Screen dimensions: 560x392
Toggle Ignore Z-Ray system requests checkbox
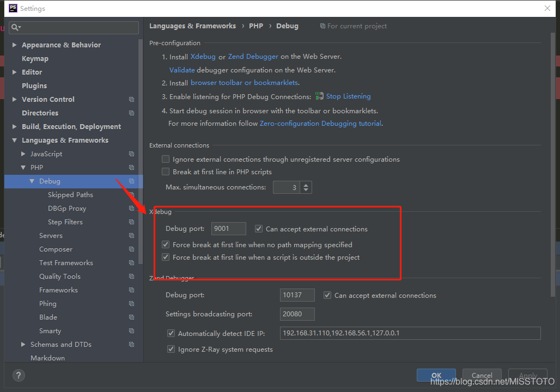[171, 349]
